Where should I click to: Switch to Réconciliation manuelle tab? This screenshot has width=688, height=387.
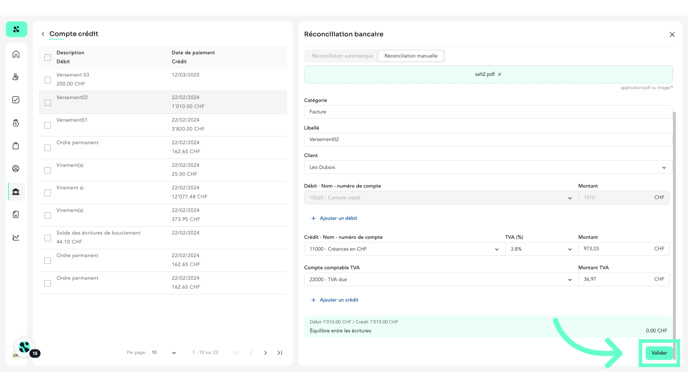click(411, 56)
